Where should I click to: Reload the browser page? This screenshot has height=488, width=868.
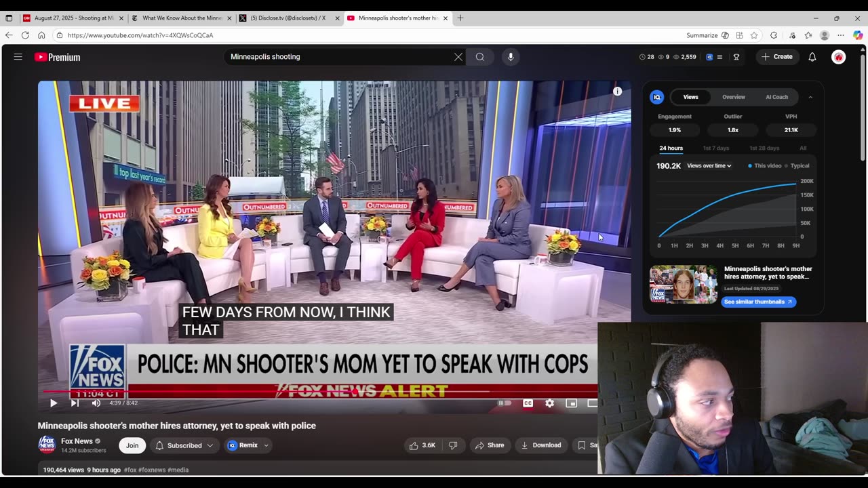[25, 35]
